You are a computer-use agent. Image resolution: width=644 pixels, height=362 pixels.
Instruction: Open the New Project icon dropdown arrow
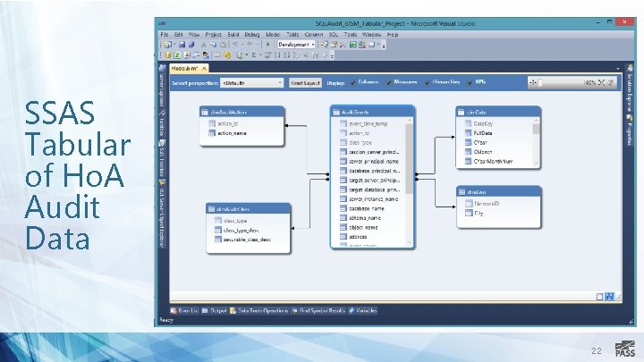[174, 45]
